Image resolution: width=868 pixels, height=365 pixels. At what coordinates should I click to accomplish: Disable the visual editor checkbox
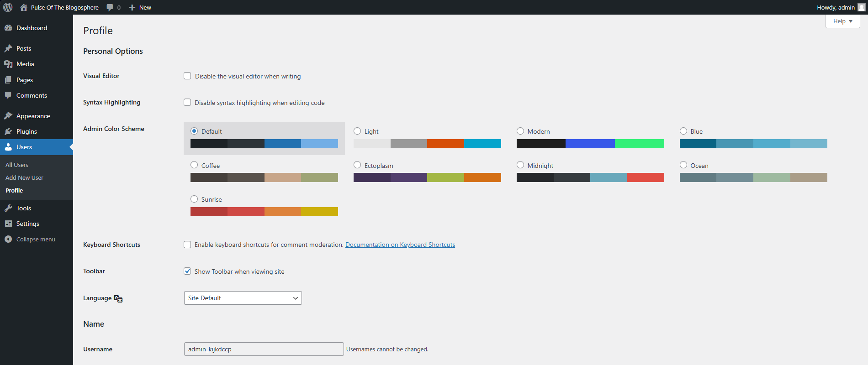pos(187,76)
